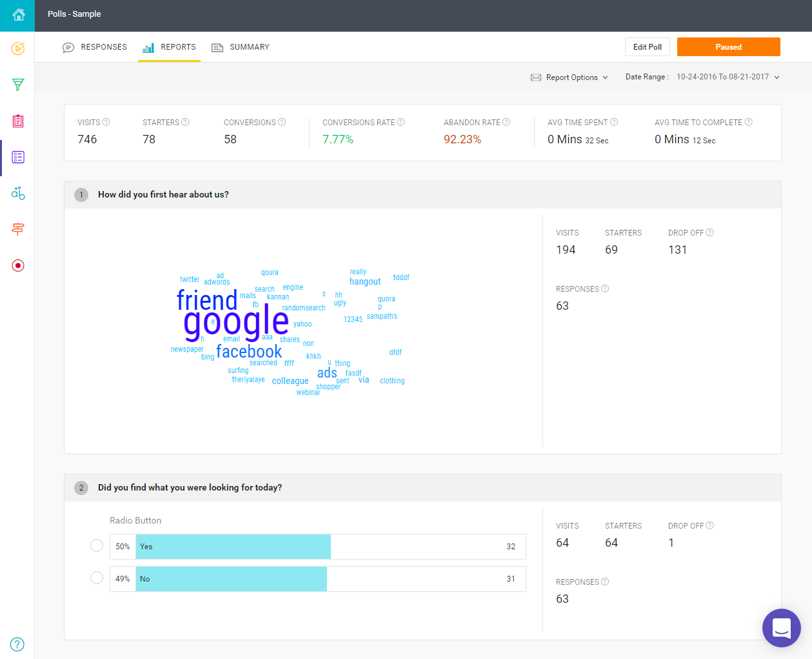This screenshot has width=812, height=659.
Task: Expand the Report Options dropdown
Action: pos(569,77)
